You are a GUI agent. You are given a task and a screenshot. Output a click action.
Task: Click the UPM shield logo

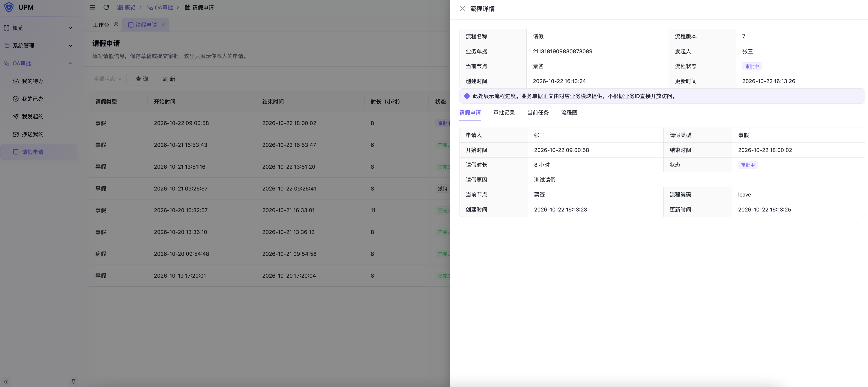[9, 7]
